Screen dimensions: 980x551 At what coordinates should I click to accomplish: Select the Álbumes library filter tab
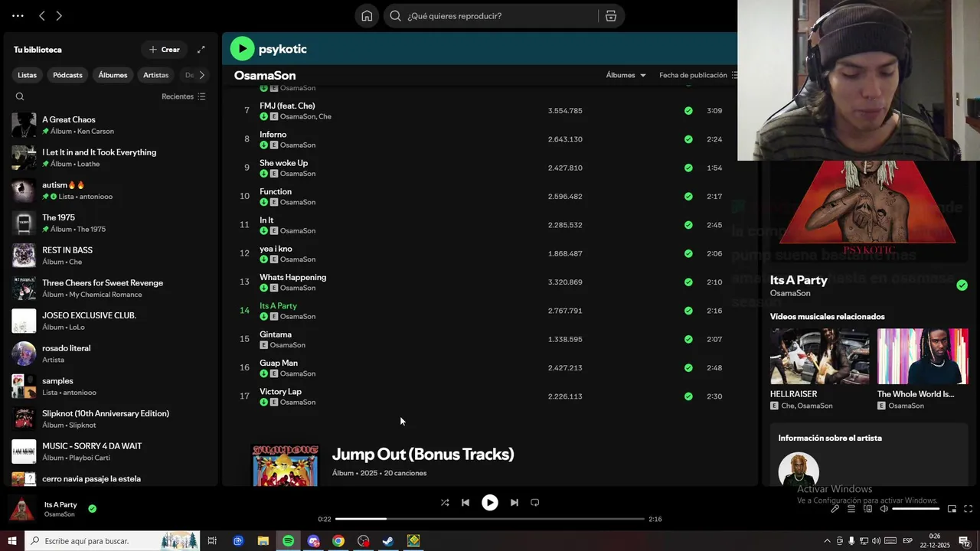[x=113, y=75]
